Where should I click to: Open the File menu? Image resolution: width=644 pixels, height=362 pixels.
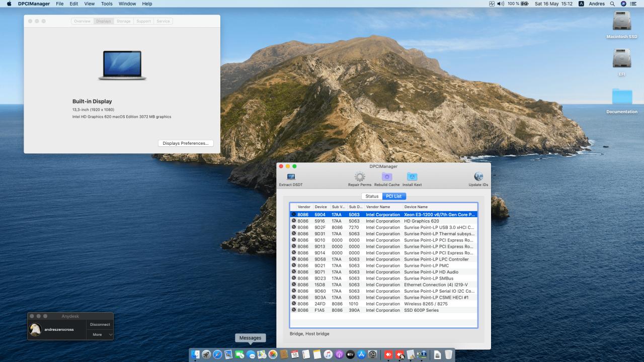point(60,4)
